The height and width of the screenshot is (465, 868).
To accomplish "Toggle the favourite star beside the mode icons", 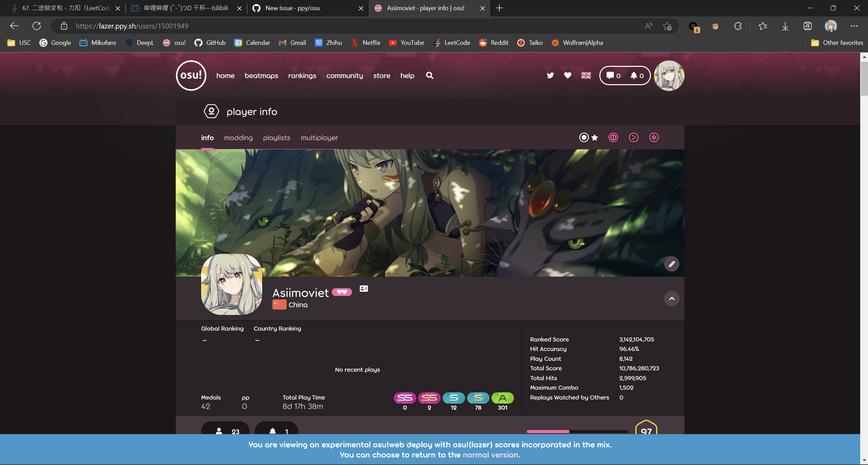I will point(595,137).
